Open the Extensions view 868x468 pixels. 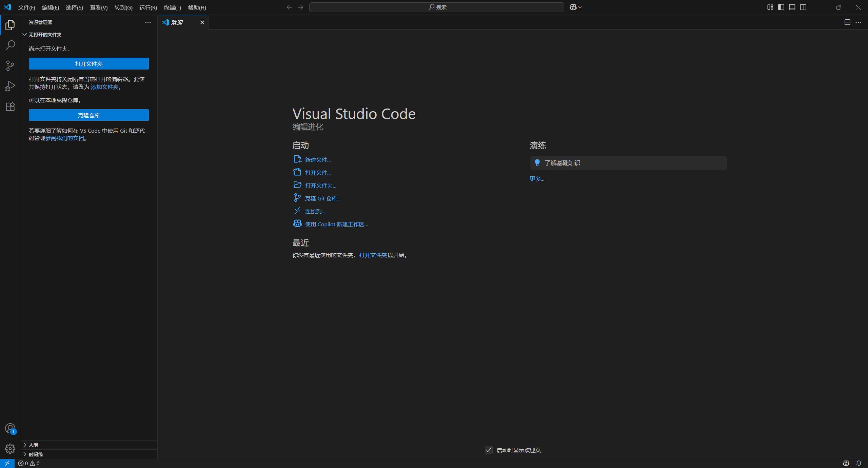point(10,107)
